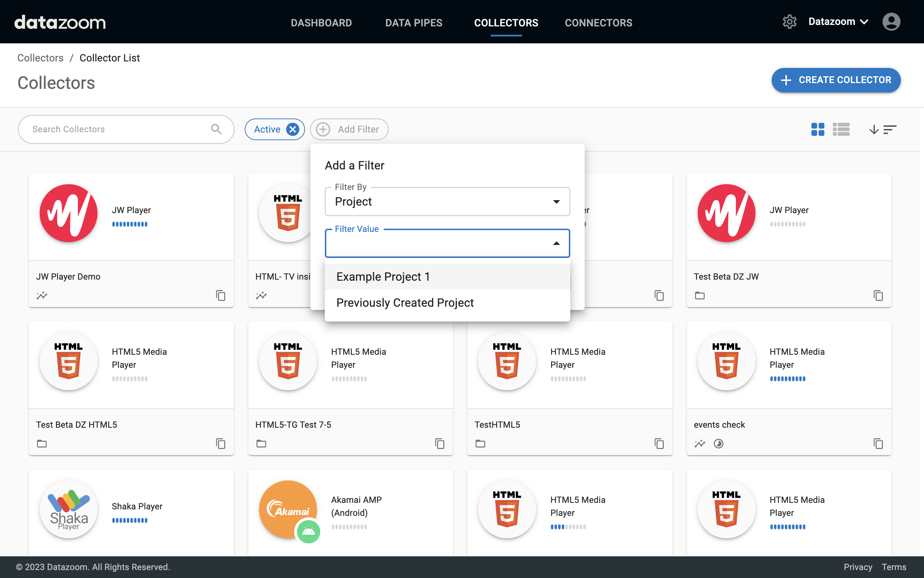Click the Shaka Player logo
Image resolution: width=924 pixels, height=578 pixels.
[69, 509]
